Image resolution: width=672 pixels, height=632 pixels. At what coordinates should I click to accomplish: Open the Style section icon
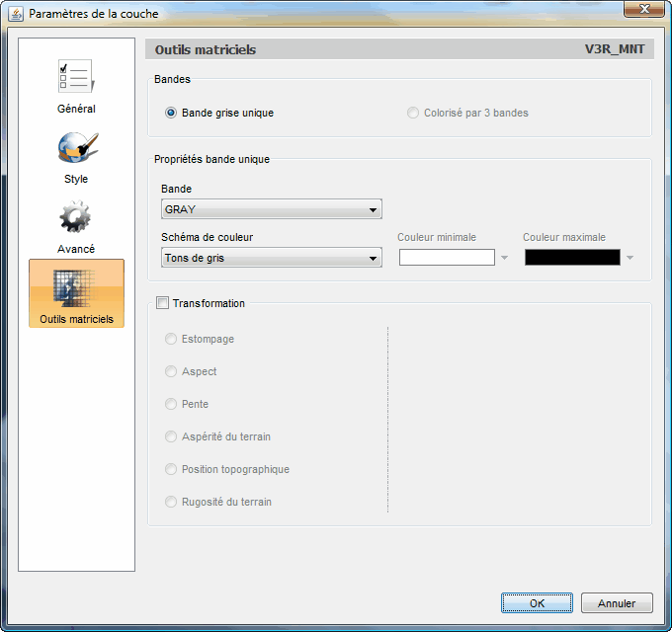[x=76, y=148]
